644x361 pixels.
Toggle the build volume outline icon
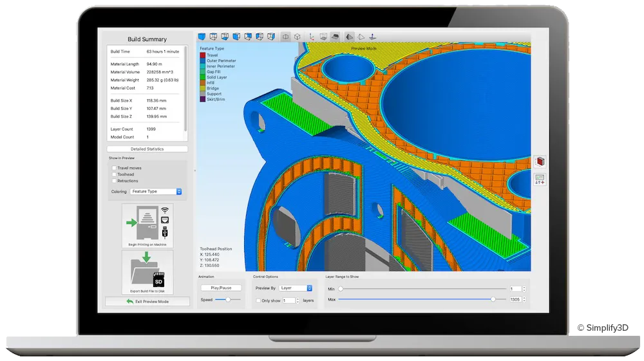(x=323, y=37)
